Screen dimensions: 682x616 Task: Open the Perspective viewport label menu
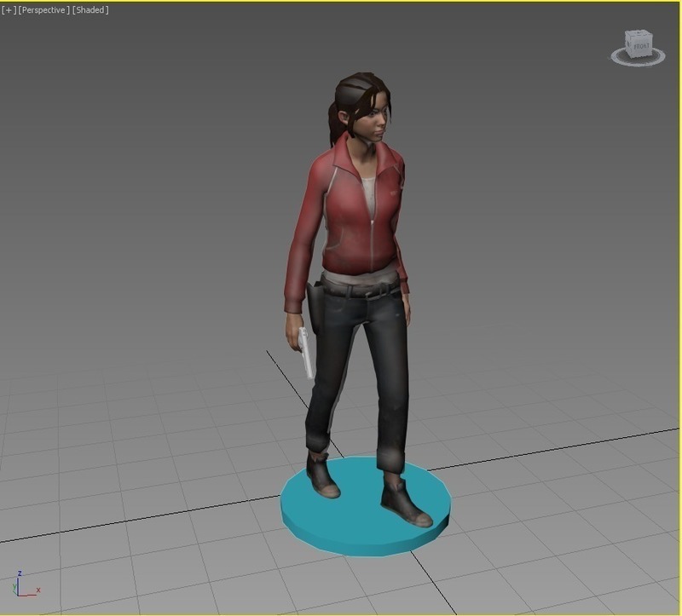point(44,10)
